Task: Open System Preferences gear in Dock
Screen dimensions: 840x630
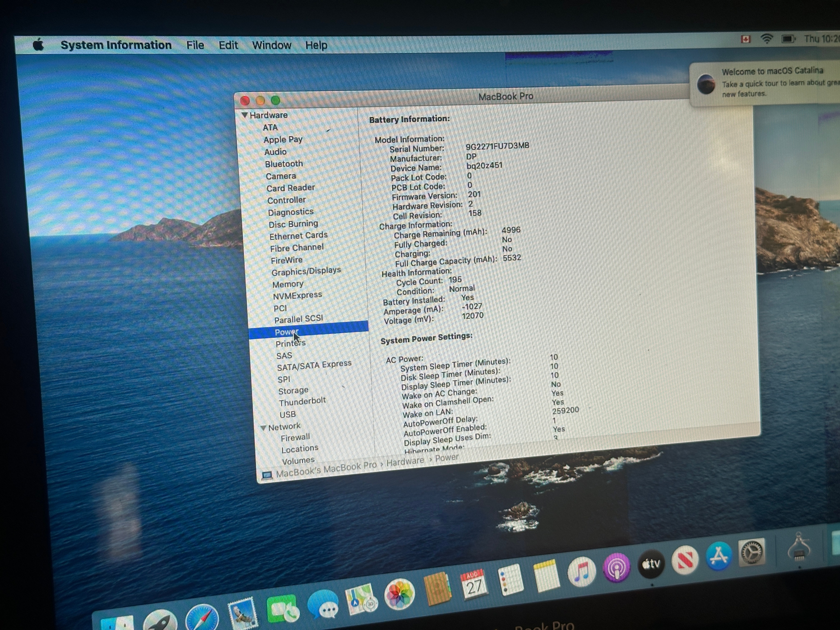Action: (752, 552)
